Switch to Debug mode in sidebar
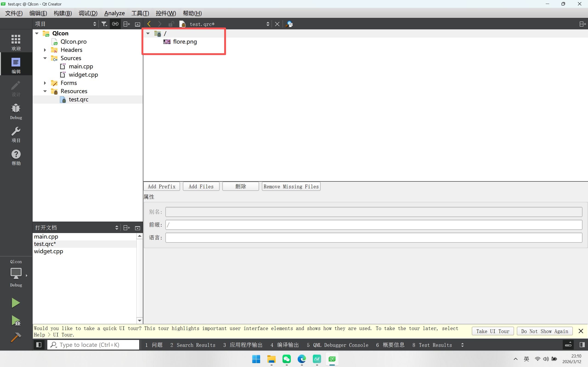588x367 pixels. tap(16, 111)
